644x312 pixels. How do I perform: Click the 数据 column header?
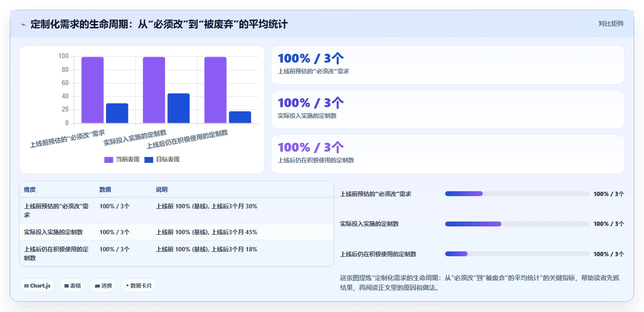pos(105,190)
